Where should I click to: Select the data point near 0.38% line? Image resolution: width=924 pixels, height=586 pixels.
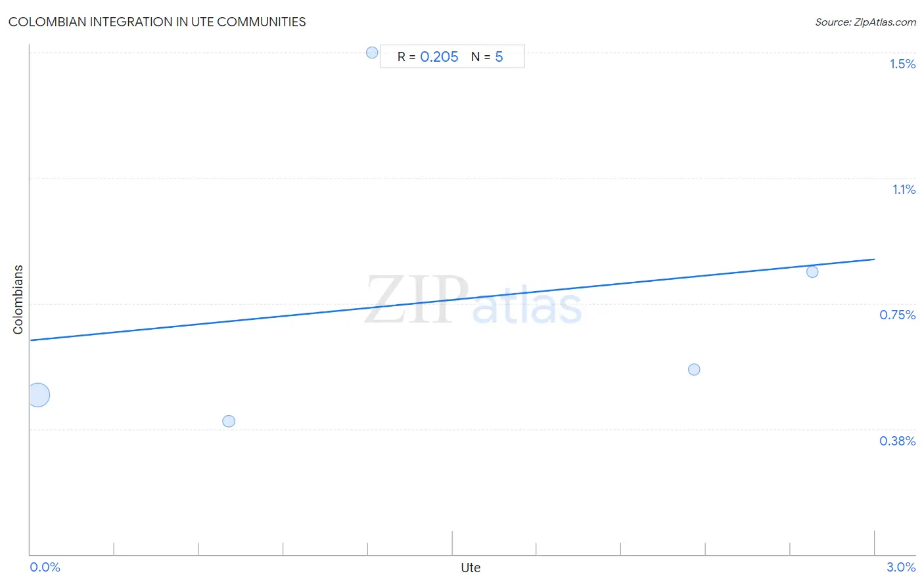coord(229,421)
